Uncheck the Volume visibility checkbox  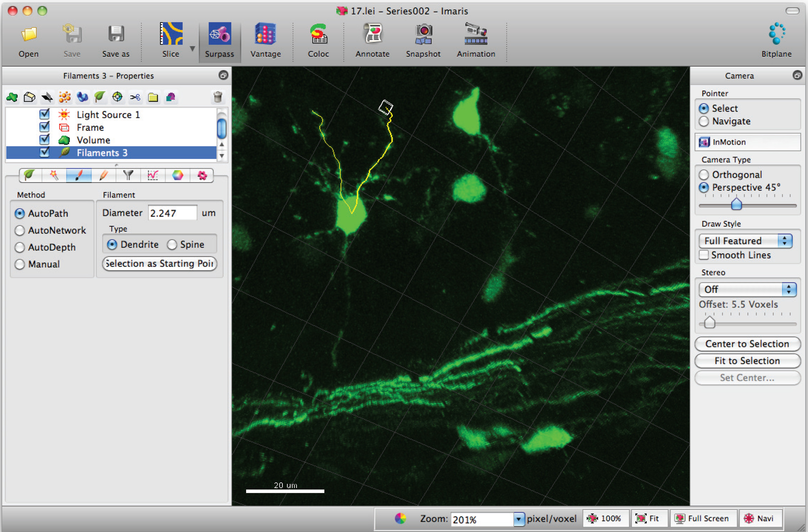[45, 140]
